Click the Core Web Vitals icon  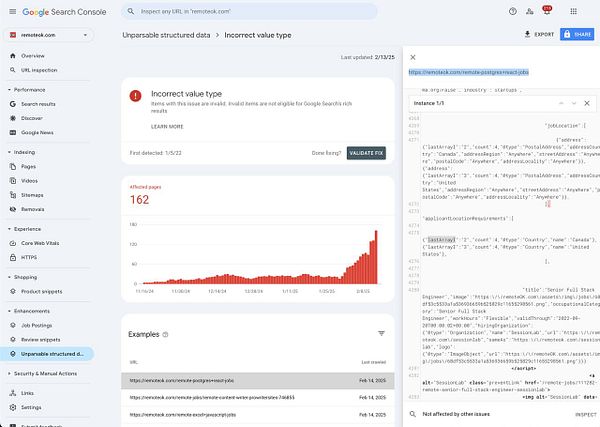click(x=13, y=243)
